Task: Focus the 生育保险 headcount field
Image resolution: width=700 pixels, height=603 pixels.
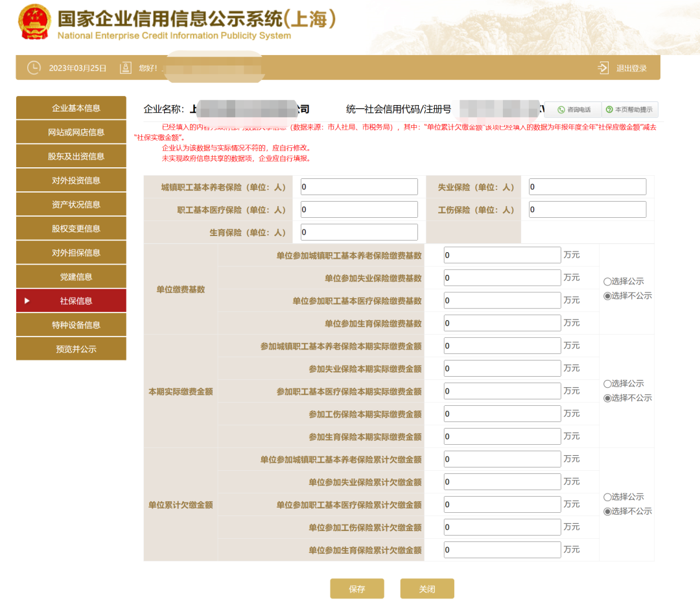Action: (359, 232)
